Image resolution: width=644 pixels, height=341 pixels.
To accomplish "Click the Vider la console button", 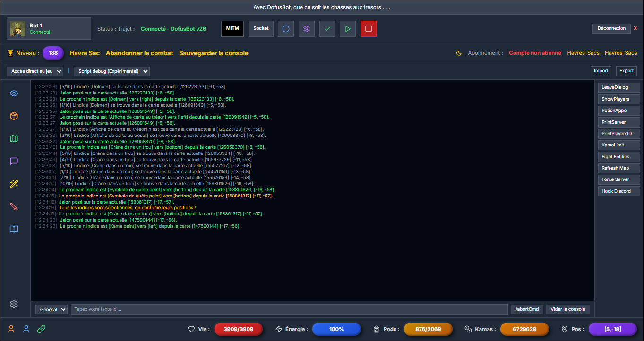I will pos(567,309).
